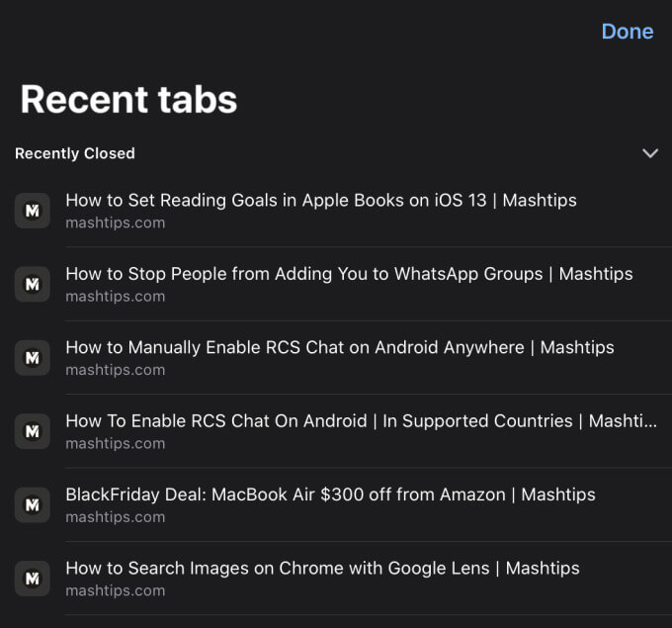Reopen 'How to Manually Enable RCS Chat' tab
This screenshot has height=628, width=672.
[x=339, y=347]
